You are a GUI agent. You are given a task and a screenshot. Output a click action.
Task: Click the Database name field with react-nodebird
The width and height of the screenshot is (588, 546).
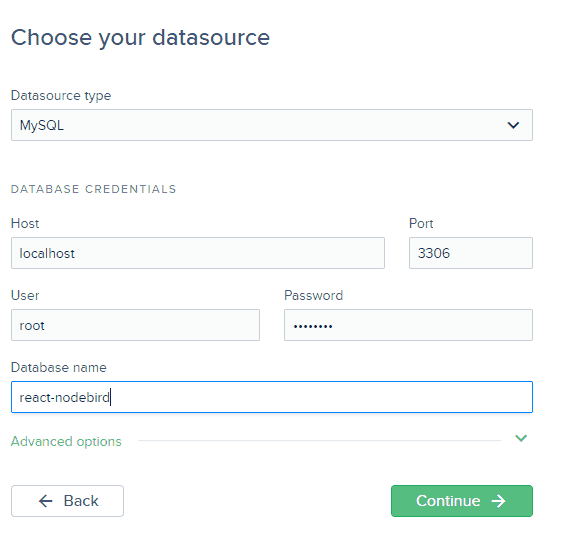(272, 397)
